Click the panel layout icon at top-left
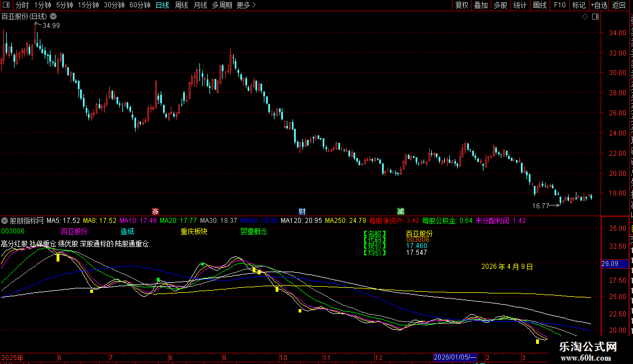This screenshot has height=364, width=633. pos(6,5)
